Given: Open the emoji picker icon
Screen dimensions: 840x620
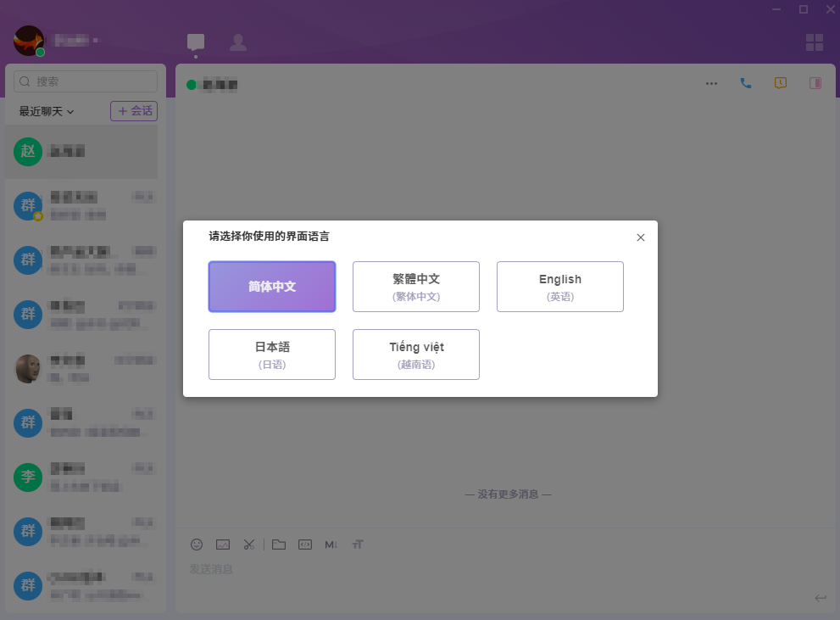Looking at the screenshot, I should point(197,545).
